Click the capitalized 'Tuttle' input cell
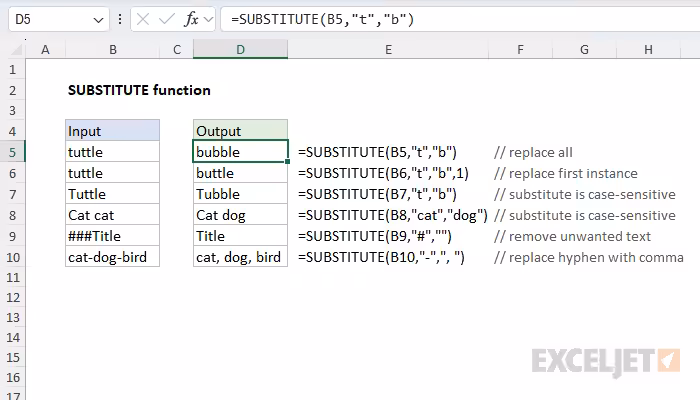 112,194
